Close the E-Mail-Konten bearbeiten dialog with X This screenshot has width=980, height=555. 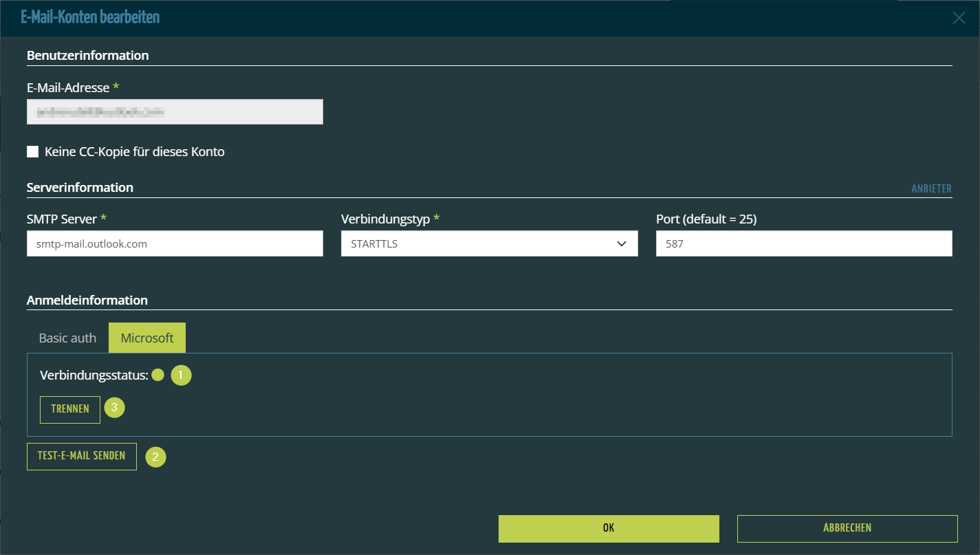959,18
